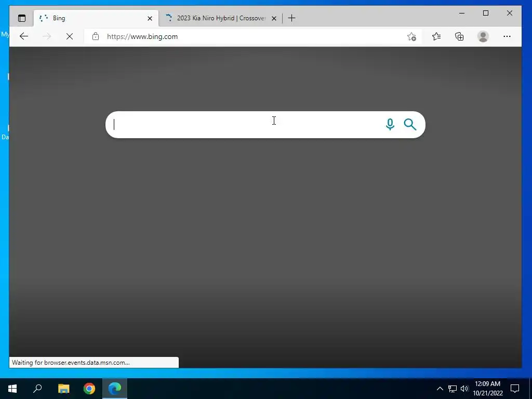The image size is (532, 399).
Task: Close the 2023 Kia Niro Hybrid tab
Action: tap(274, 18)
